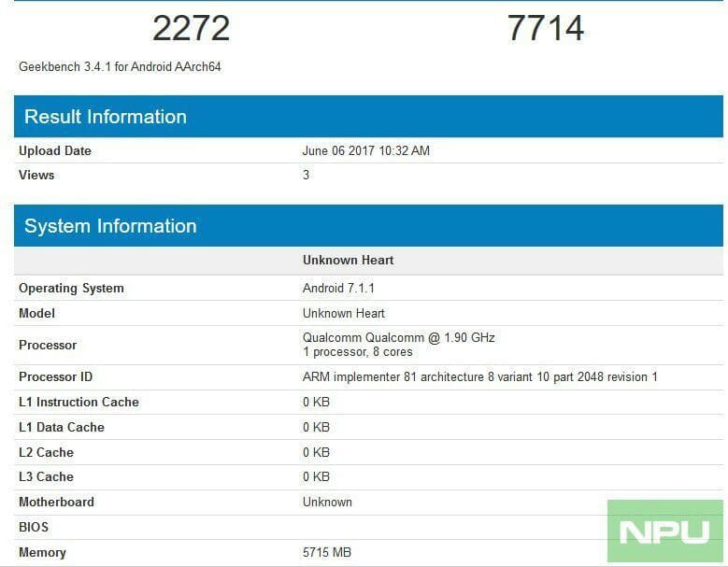
Task: Select the Motherboard Unknown value
Action: 327,502
